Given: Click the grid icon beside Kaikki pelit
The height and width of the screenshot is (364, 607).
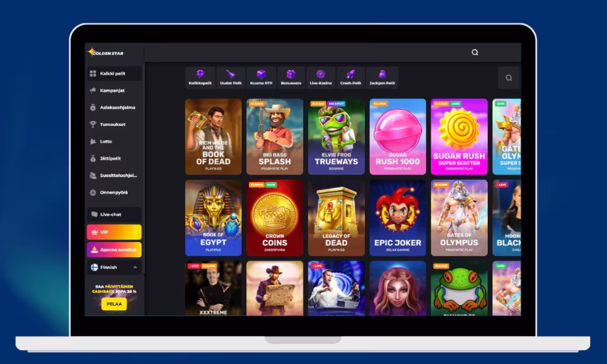Looking at the screenshot, I should 93,73.
